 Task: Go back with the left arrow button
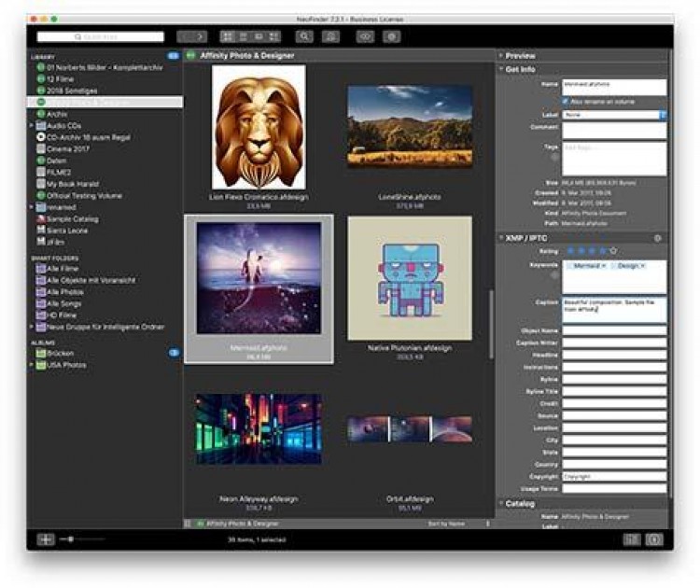[x=186, y=36]
